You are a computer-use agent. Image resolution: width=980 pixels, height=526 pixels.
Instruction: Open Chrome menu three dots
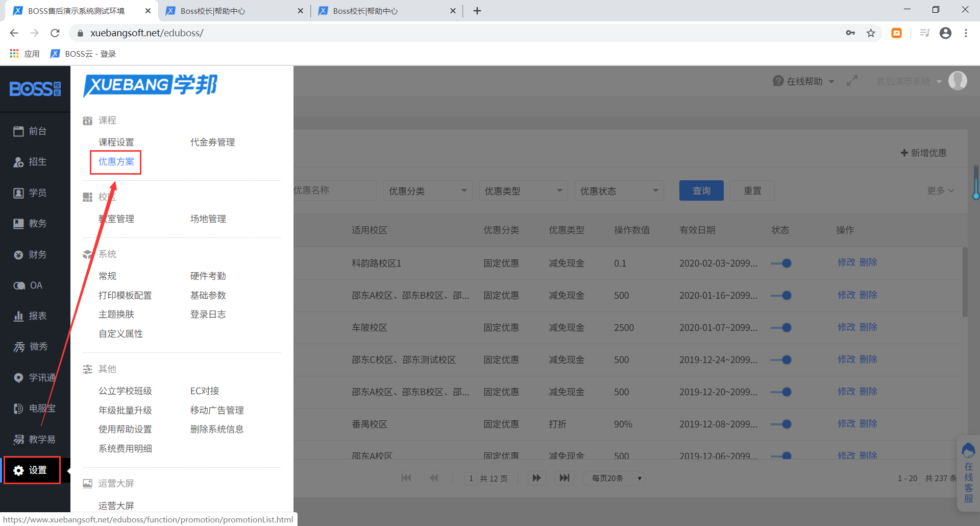[966, 33]
